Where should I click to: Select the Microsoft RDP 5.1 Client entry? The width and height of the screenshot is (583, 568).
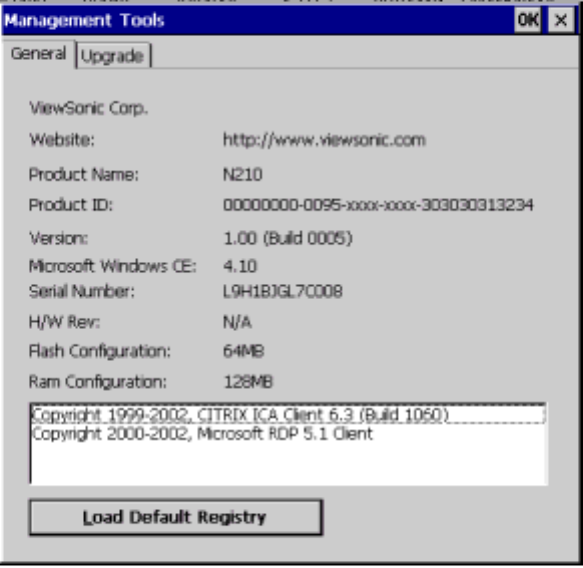coord(203,434)
